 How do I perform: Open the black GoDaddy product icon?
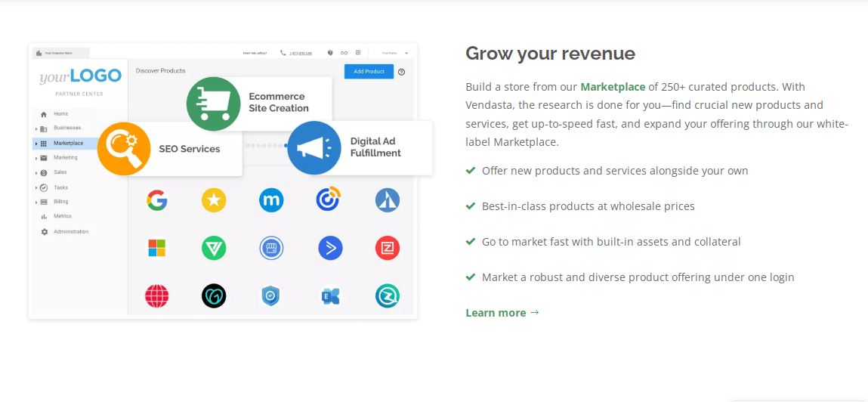[x=214, y=295]
